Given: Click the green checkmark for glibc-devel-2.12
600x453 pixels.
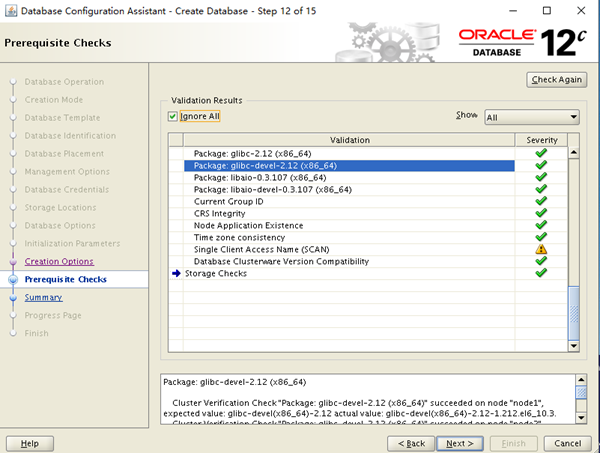Looking at the screenshot, I should coord(541,165).
